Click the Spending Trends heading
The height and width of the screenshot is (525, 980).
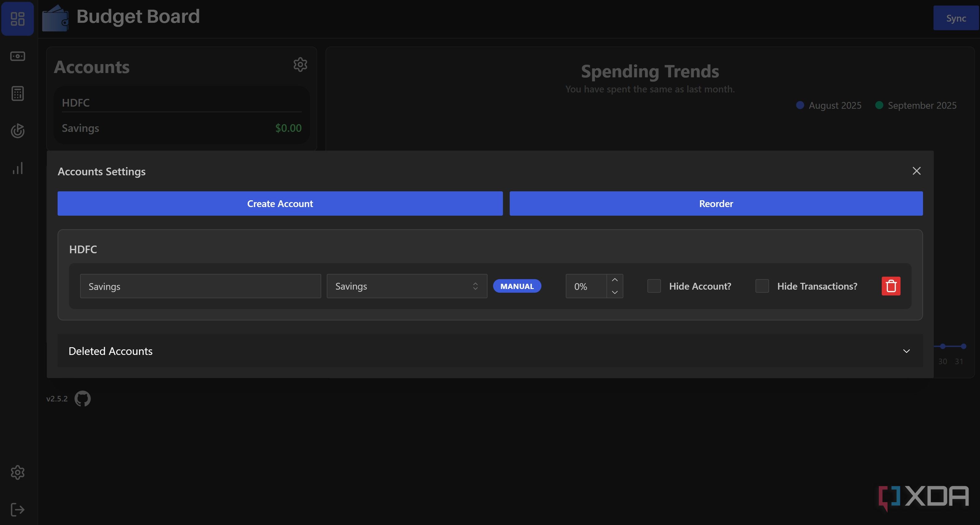point(650,71)
